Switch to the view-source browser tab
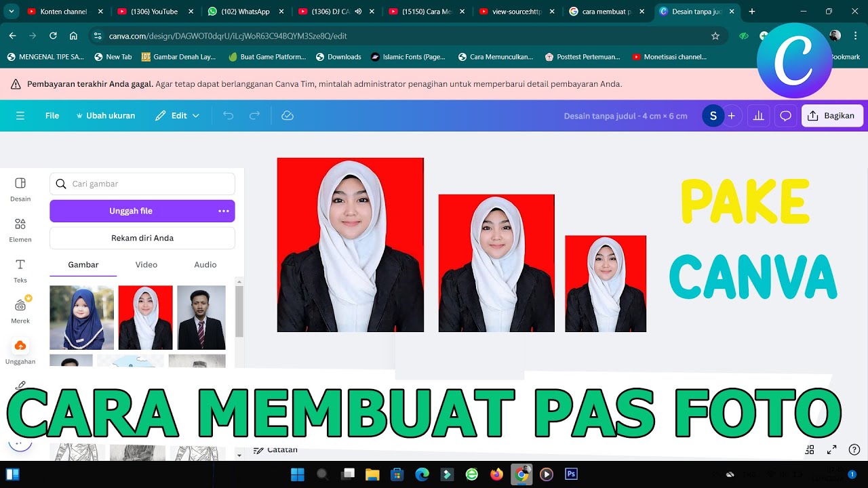 click(x=517, y=12)
